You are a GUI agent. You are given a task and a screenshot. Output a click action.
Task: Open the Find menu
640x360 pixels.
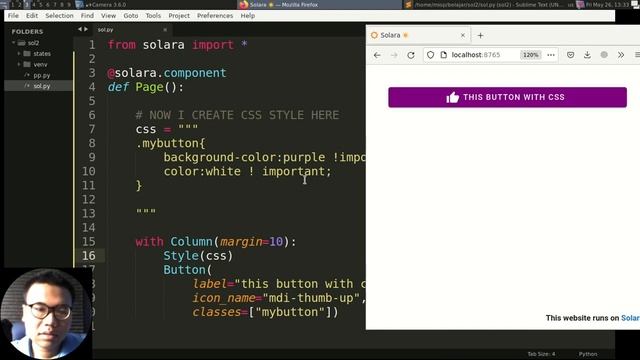pyautogui.click(x=87, y=16)
